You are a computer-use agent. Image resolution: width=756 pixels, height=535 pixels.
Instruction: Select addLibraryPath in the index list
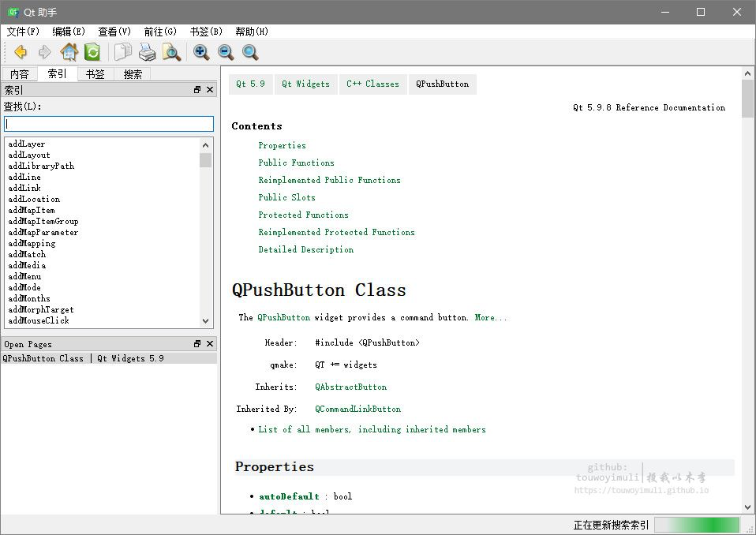pos(41,166)
